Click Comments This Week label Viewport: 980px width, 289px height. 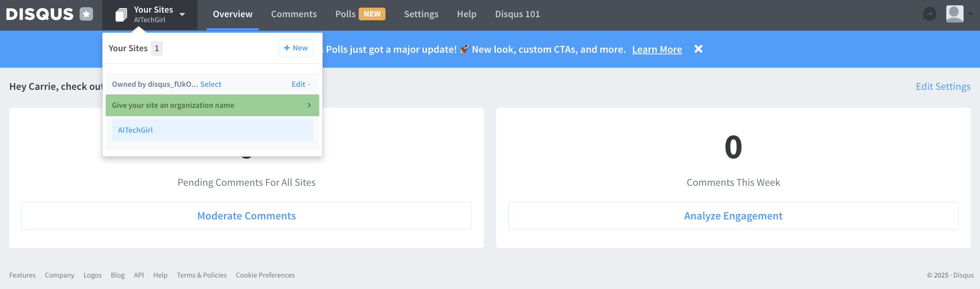[x=733, y=182]
